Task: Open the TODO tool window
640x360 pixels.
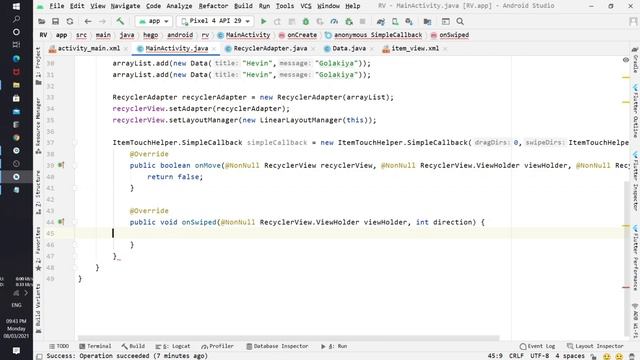Action: pyautogui.click(x=59, y=346)
